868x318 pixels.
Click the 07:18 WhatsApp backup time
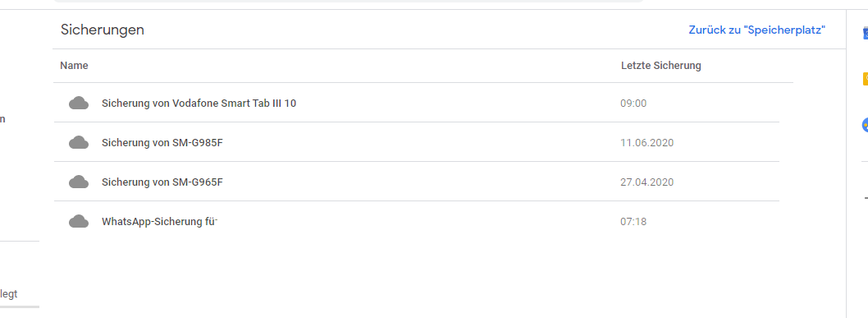[x=633, y=222]
